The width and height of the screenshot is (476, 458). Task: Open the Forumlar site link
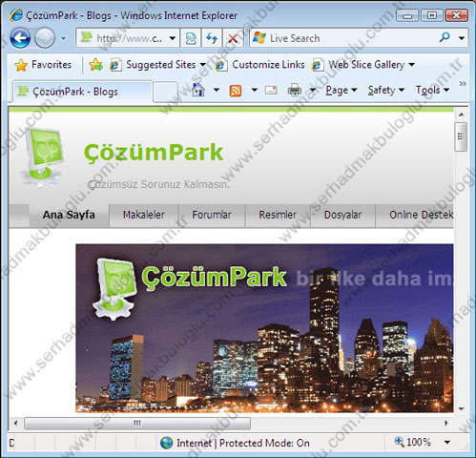tap(212, 215)
